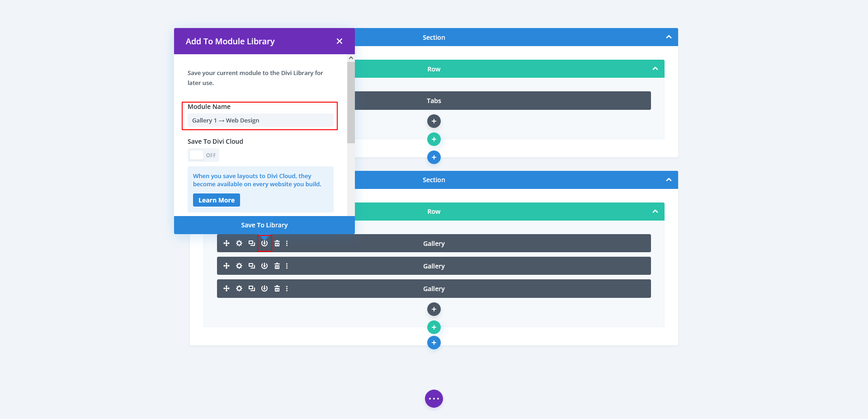Image resolution: width=868 pixels, height=419 pixels.
Task: Focus the Module Name input field
Action: pos(260,121)
